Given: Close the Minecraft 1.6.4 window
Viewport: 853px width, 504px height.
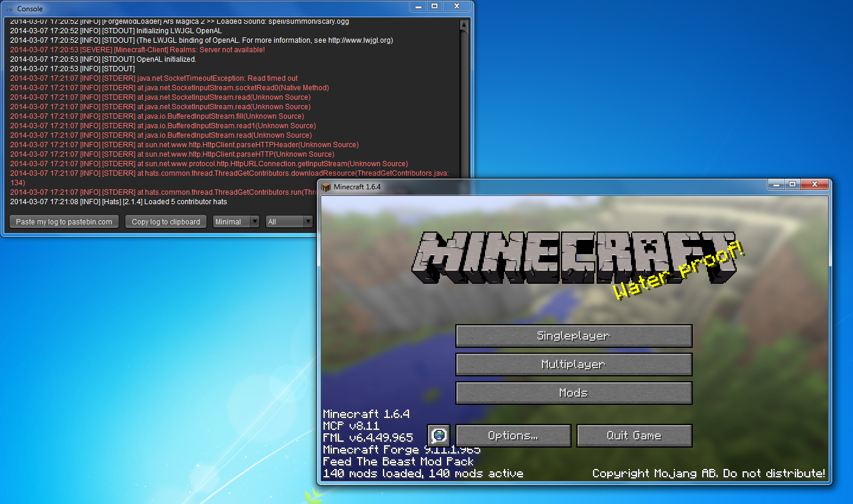Looking at the screenshot, I should point(814,185).
